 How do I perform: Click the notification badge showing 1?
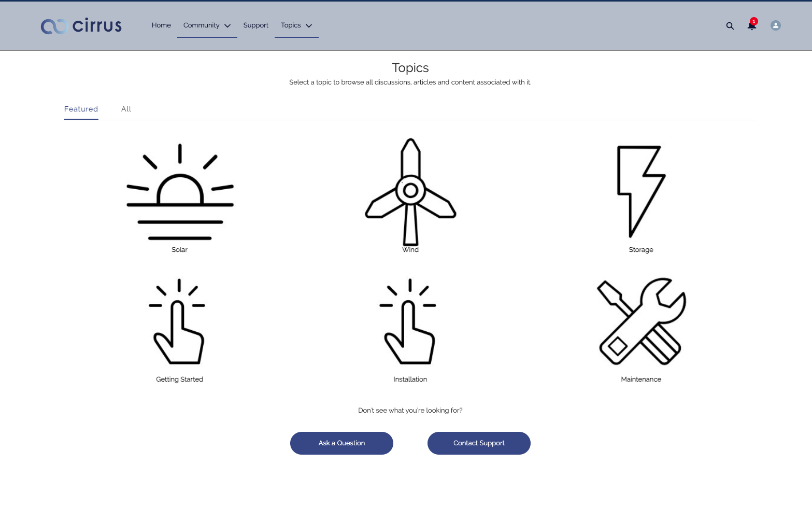[754, 21]
